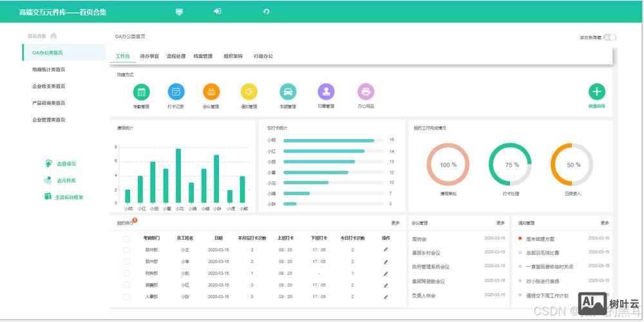Click the edit pencil for 小李 row
The image size is (644, 322).
[x=386, y=261]
